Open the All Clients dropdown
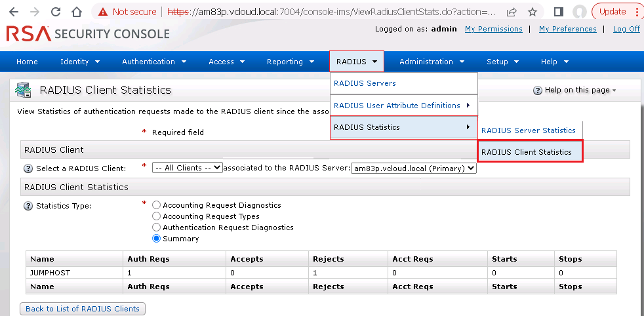The width and height of the screenshot is (644, 316). coord(187,168)
